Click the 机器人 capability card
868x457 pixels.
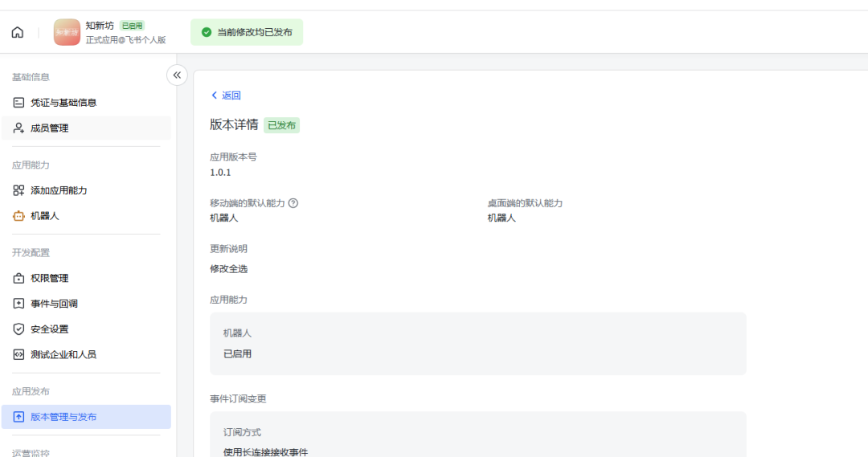pyautogui.click(x=477, y=343)
